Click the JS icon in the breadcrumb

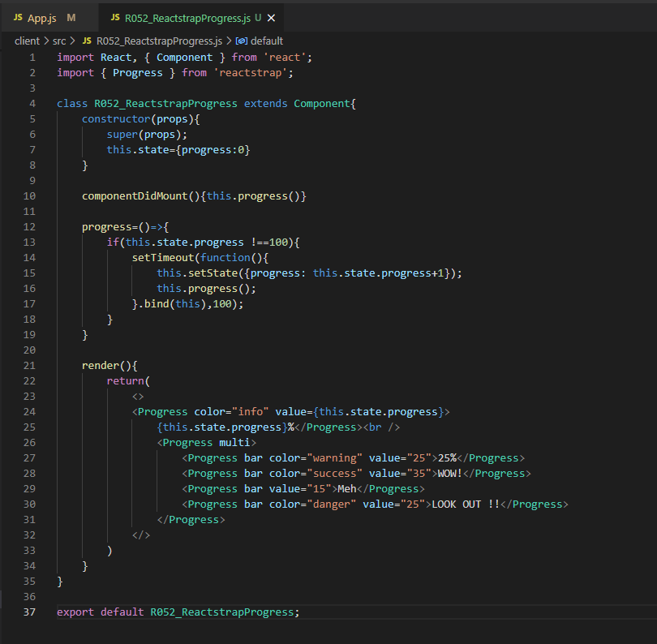87,41
